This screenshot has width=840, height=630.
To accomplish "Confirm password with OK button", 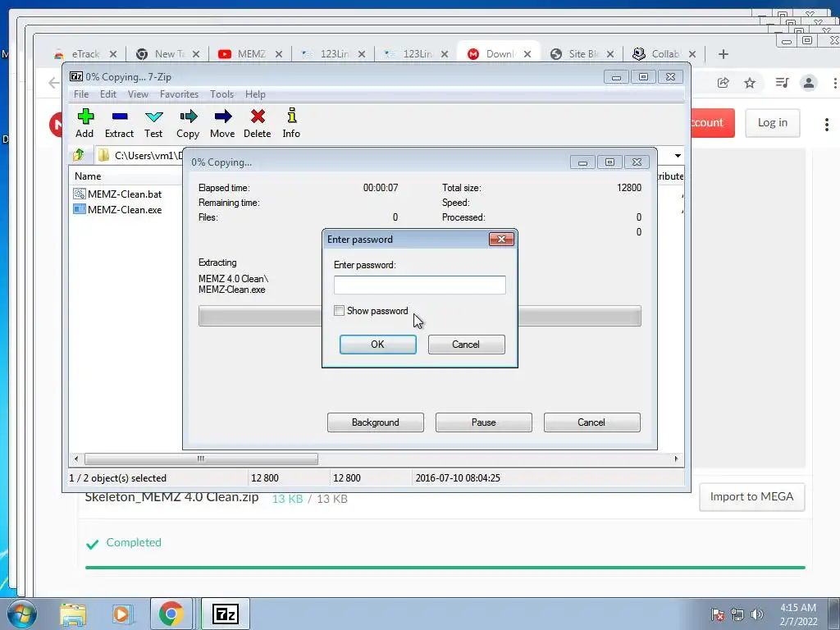I will click(x=377, y=345).
